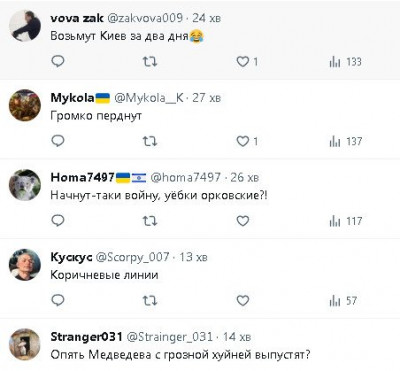The image size is (400, 371).
Task: Reply to Mykola's tweet
Action: pos(58,141)
